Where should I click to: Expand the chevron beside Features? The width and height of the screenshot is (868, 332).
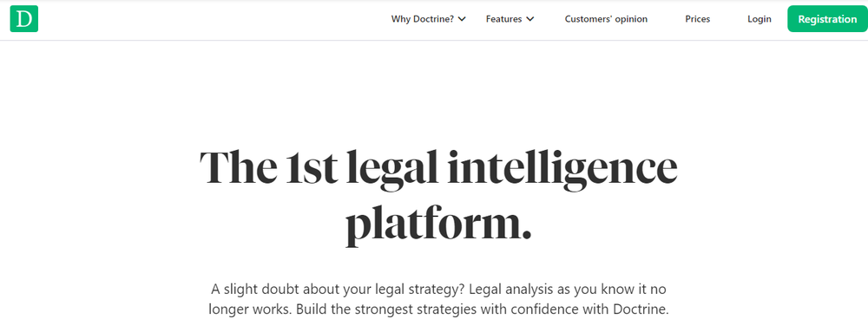[530, 19]
